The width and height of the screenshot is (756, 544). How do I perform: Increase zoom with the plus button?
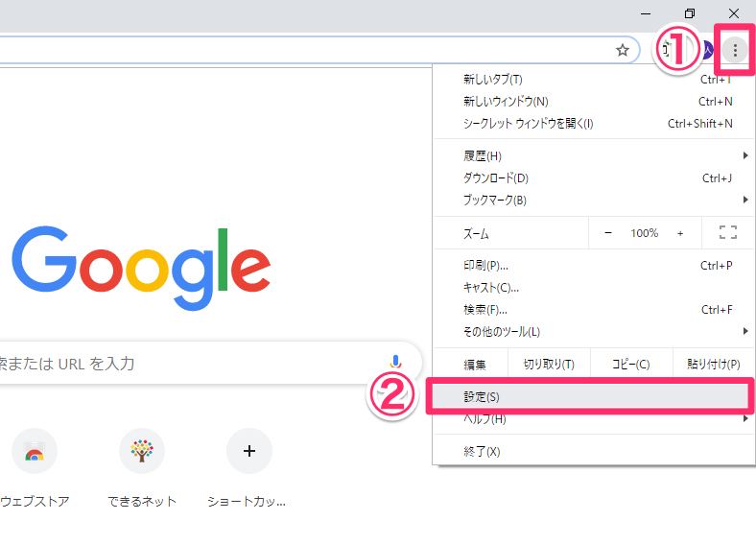pyautogui.click(x=680, y=233)
